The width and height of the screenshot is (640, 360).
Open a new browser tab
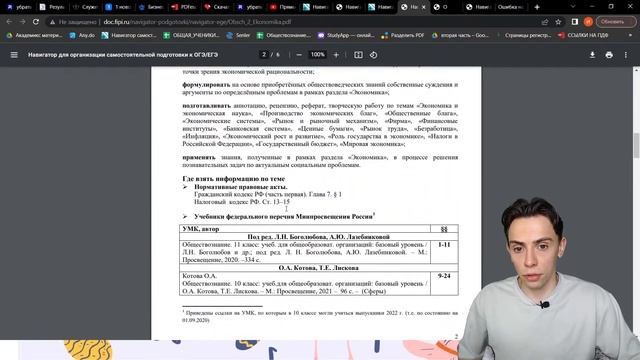coord(537,7)
